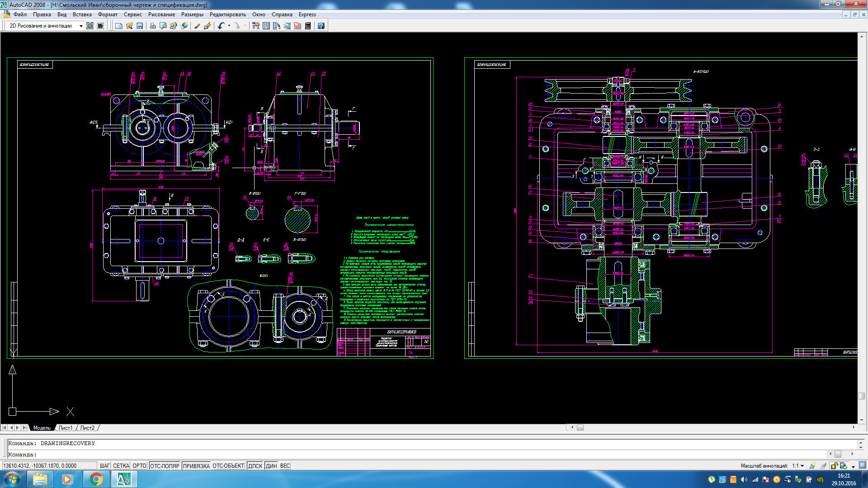The width and height of the screenshot is (868, 488).
Task: Expand the Redo history dropdown arrow
Action: click(245, 26)
